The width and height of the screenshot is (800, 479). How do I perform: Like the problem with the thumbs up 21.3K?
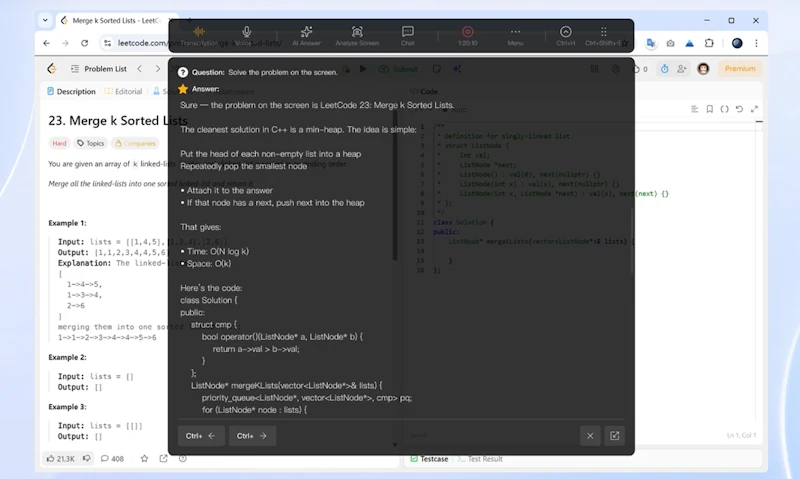60,459
